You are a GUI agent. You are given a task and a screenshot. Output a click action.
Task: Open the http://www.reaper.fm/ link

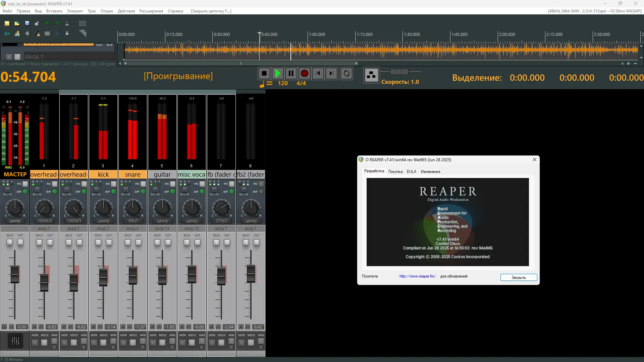[x=417, y=276]
